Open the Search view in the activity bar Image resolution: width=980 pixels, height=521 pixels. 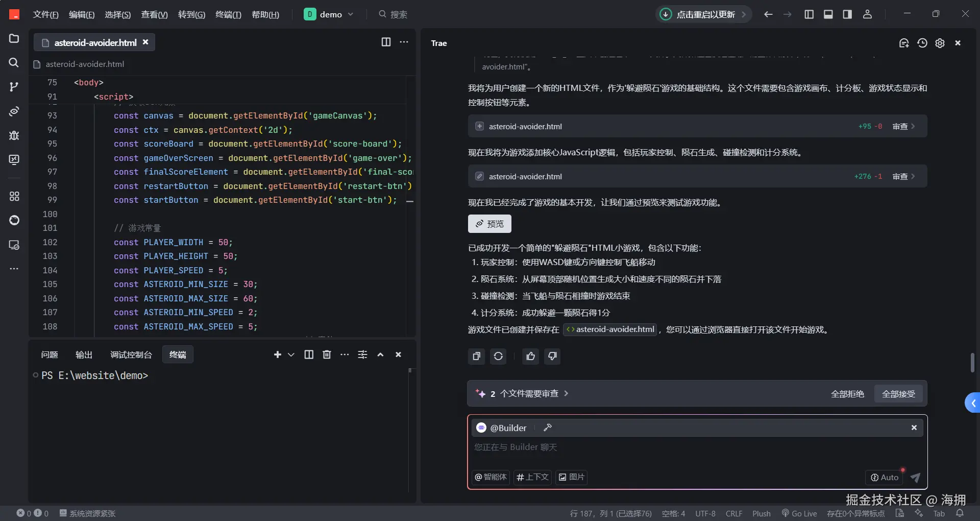[x=14, y=62]
